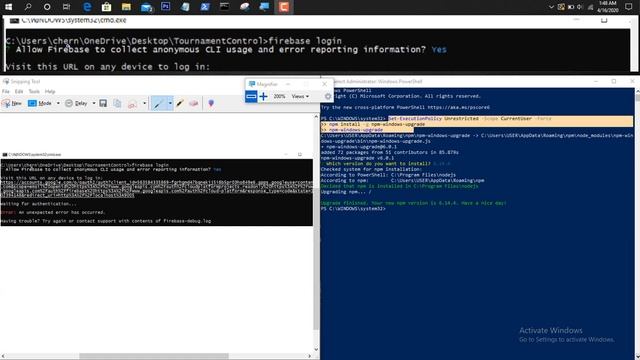Click the Edit with Paint 3D icon
The height and width of the screenshot is (360, 640).
coord(211,104)
